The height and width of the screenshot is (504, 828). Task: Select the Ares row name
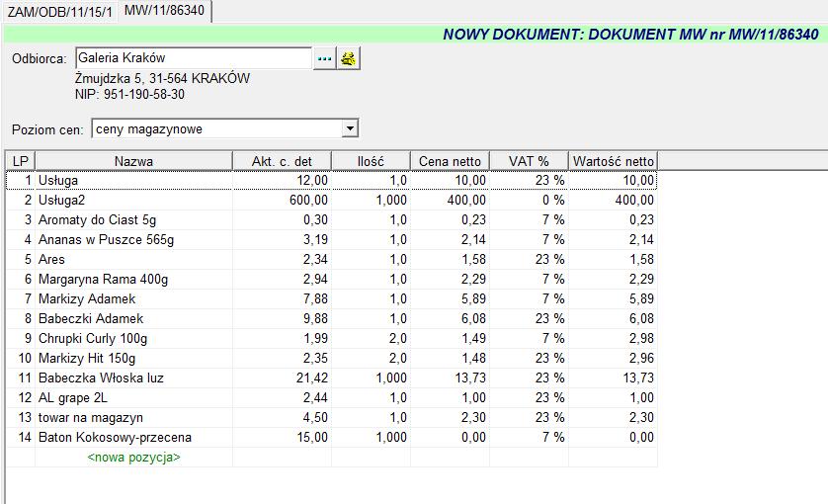(x=133, y=259)
